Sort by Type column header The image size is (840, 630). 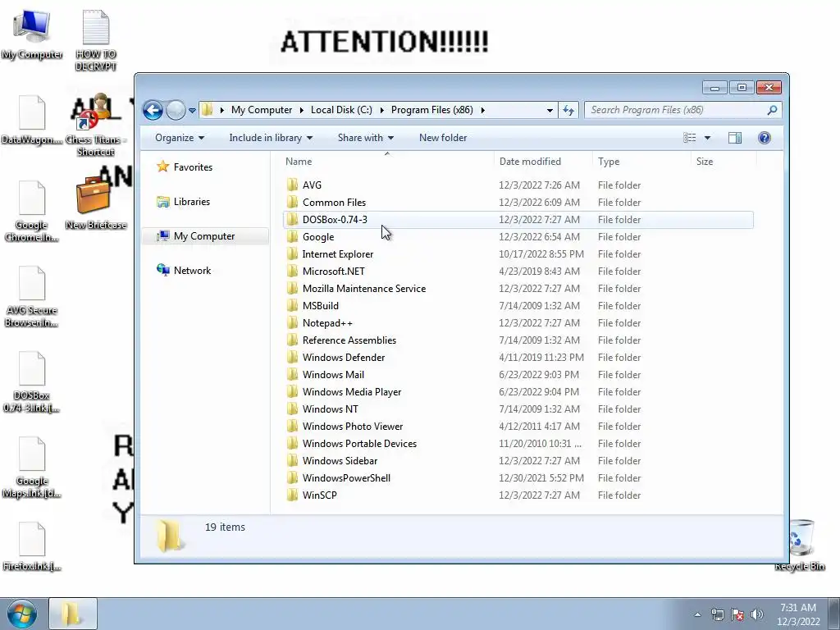(x=641, y=162)
